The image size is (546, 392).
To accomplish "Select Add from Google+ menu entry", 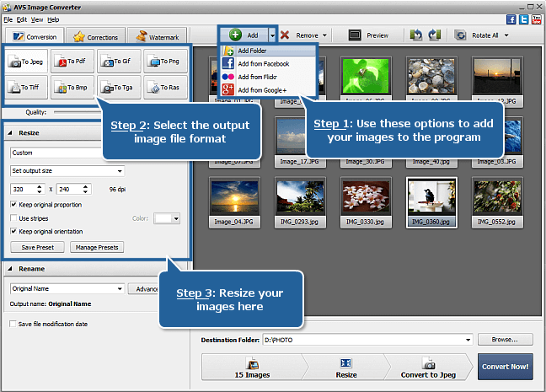I will click(268, 90).
